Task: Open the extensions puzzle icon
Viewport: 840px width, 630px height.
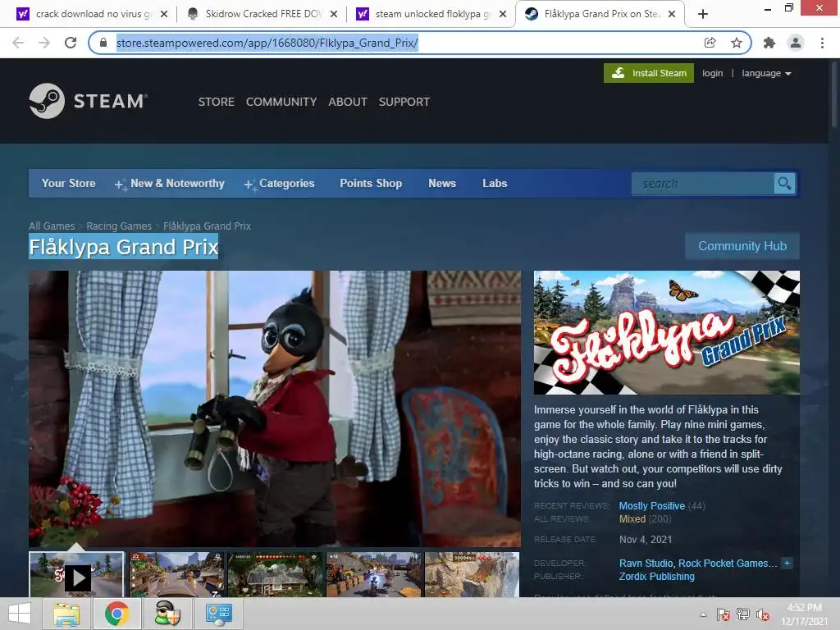Action: click(x=769, y=43)
